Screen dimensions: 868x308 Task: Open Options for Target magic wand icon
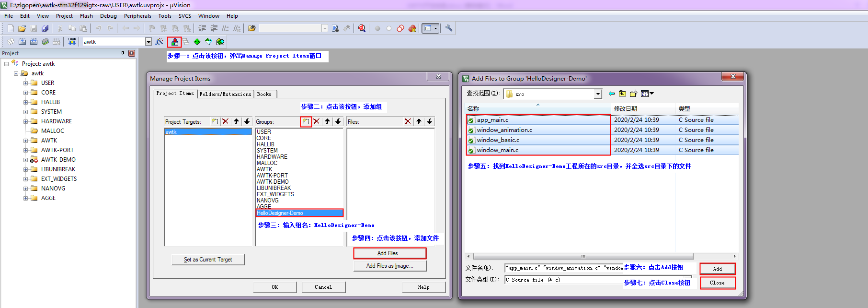[x=159, y=42]
